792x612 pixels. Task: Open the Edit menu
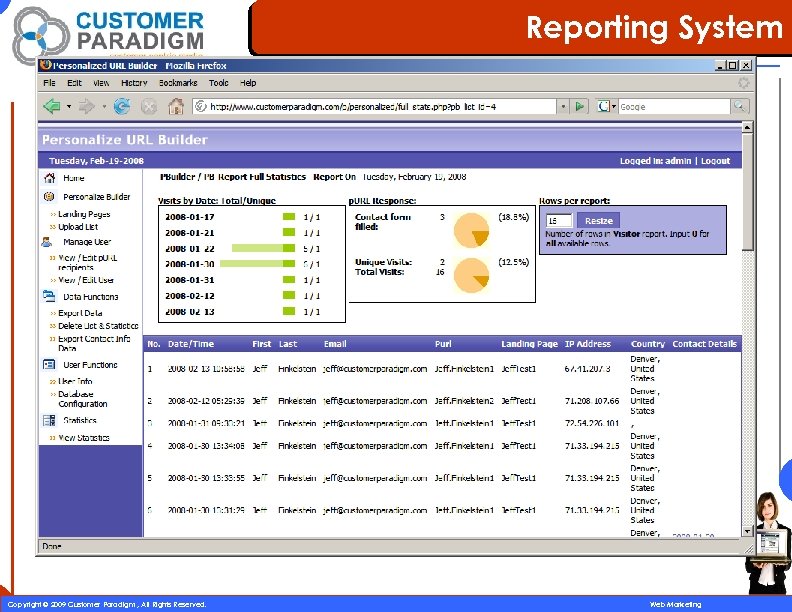pyautogui.click(x=74, y=83)
